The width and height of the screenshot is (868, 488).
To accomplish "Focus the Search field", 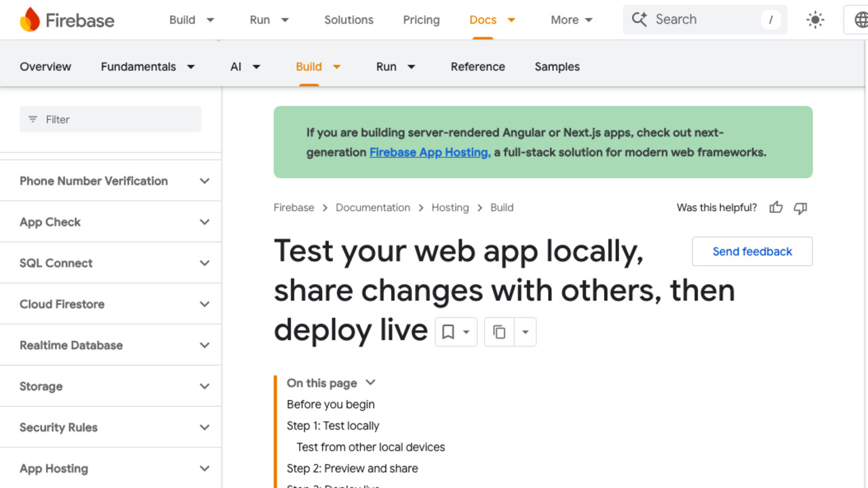I will point(705,20).
